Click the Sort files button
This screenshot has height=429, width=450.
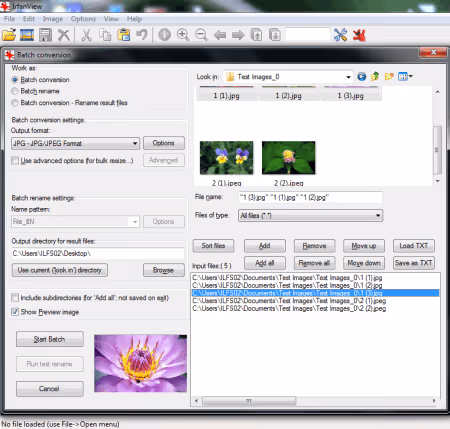(x=213, y=246)
